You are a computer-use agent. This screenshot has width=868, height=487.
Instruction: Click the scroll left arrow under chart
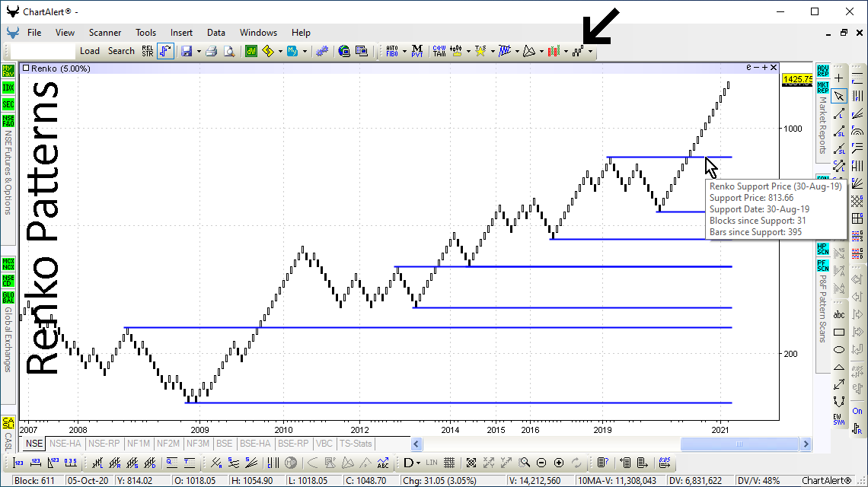coord(416,444)
